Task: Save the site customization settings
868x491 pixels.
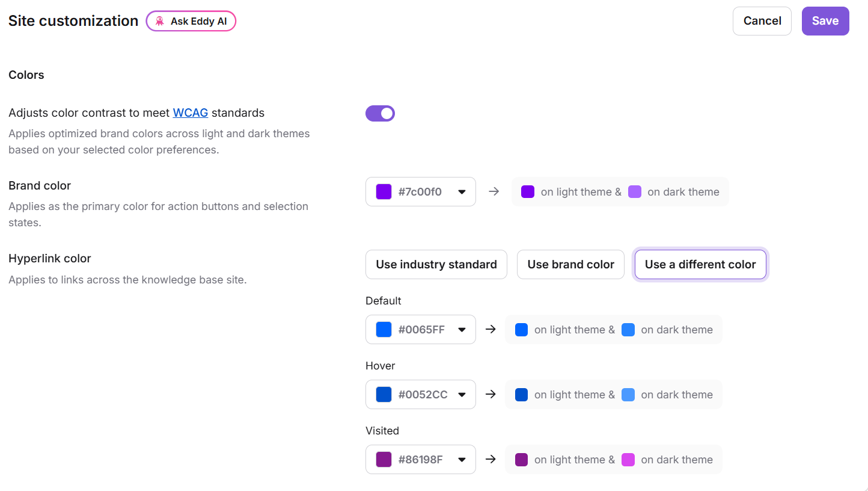Action: [x=825, y=21]
